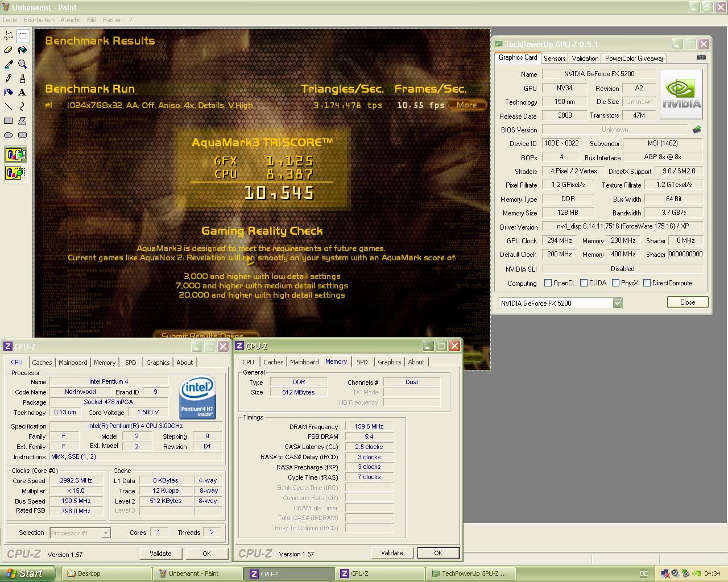Open the Bild menu in Paint
728x582 pixels.
[x=92, y=20]
